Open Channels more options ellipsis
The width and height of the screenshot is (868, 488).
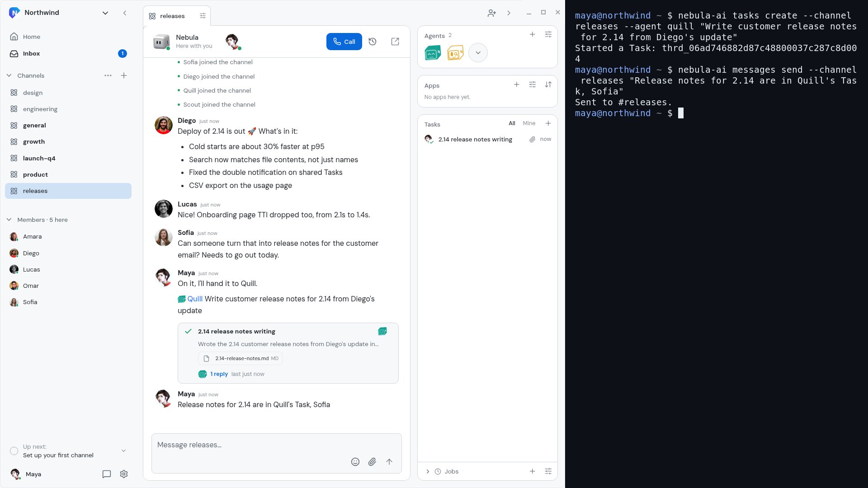coord(108,75)
